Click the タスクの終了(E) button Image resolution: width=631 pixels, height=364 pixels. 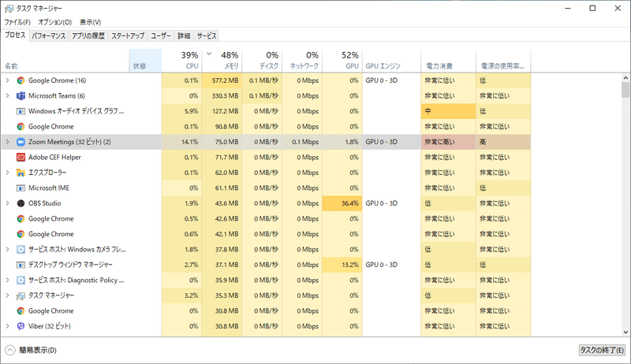[602, 351]
